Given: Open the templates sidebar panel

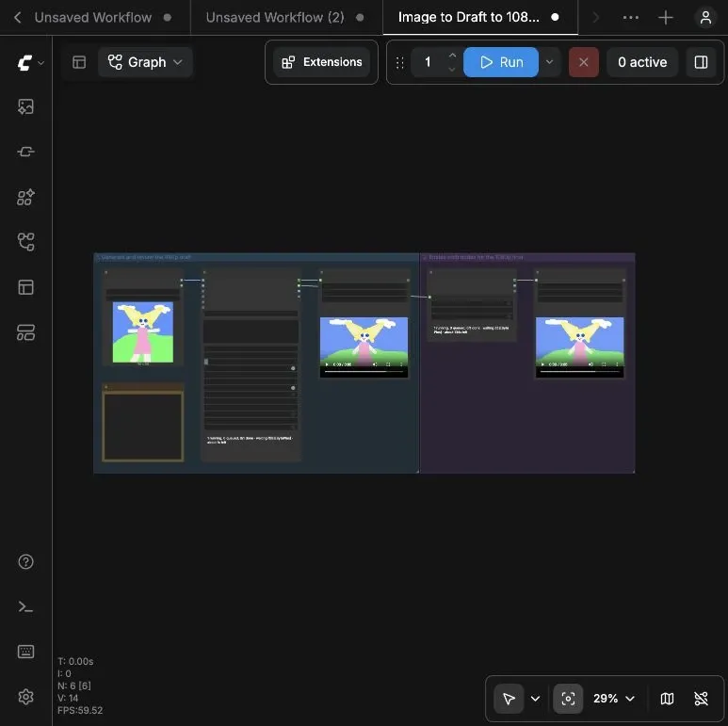Looking at the screenshot, I should click(x=26, y=287).
